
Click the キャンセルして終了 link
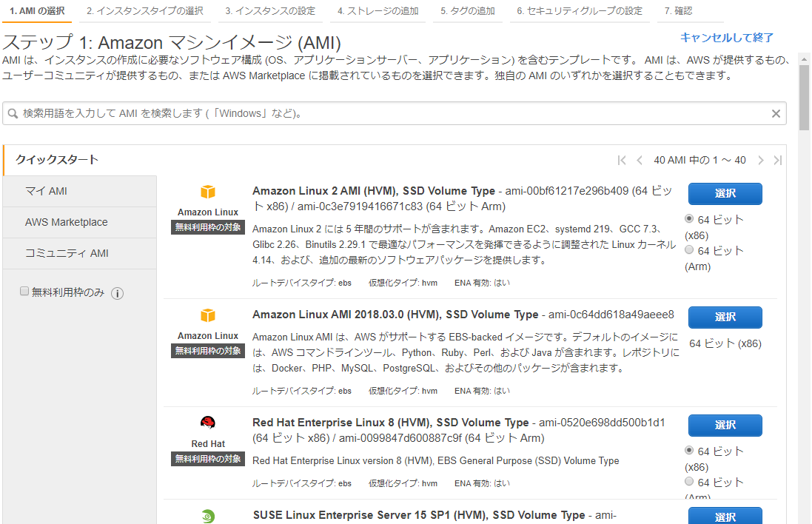(727, 37)
